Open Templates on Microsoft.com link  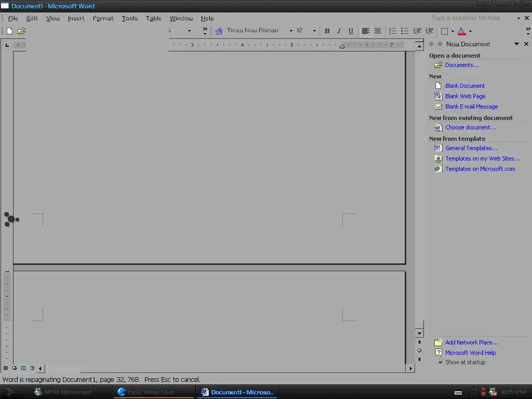click(x=480, y=169)
